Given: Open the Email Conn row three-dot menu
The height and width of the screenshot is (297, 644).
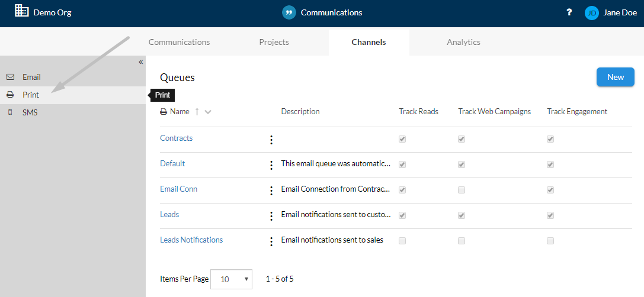Looking at the screenshot, I should tap(271, 191).
